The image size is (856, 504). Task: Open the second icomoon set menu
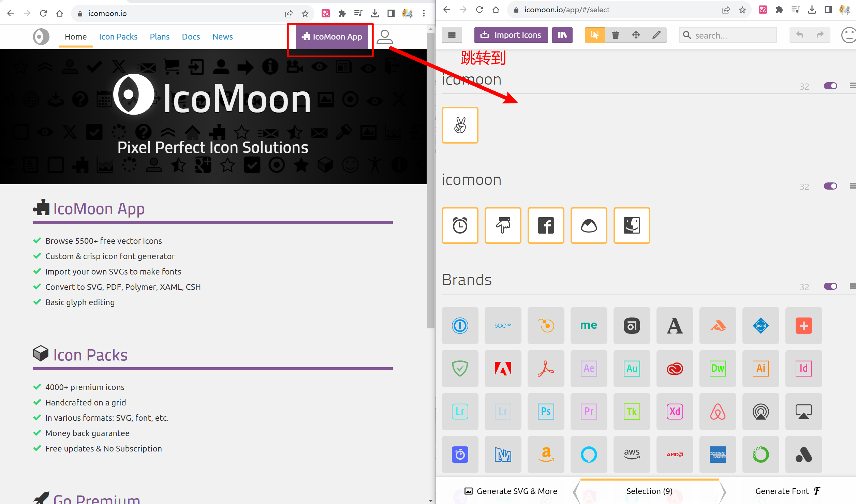pos(853,186)
